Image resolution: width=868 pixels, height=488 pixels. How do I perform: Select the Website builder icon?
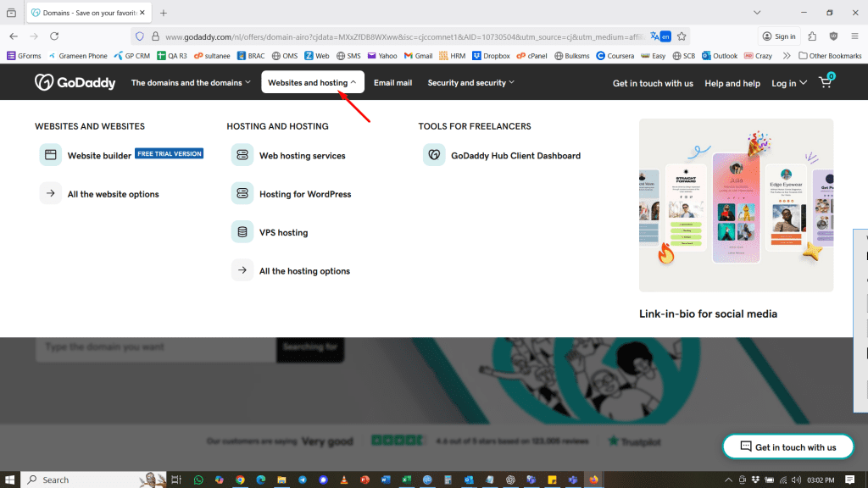point(51,153)
